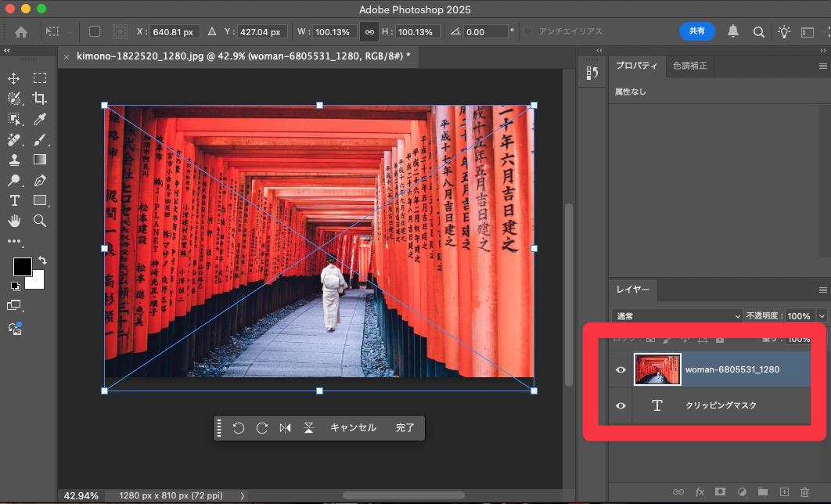
Task: Select the レイヤー panel tab
Action: pyautogui.click(x=633, y=290)
